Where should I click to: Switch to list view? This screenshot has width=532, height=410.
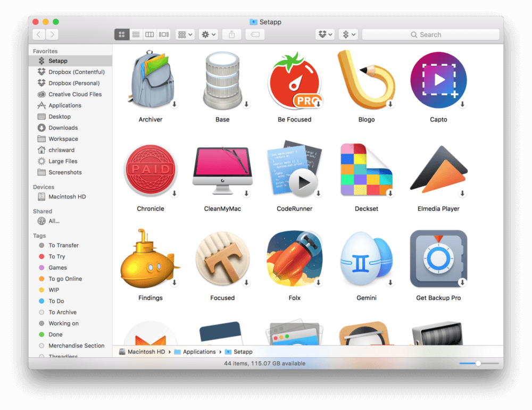pyautogui.click(x=136, y=35)
